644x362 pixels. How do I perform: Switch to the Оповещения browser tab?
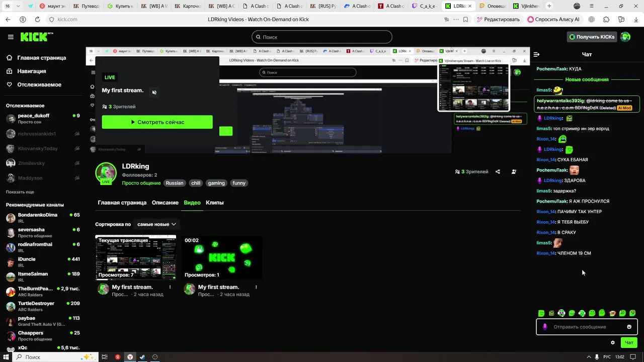493,6
